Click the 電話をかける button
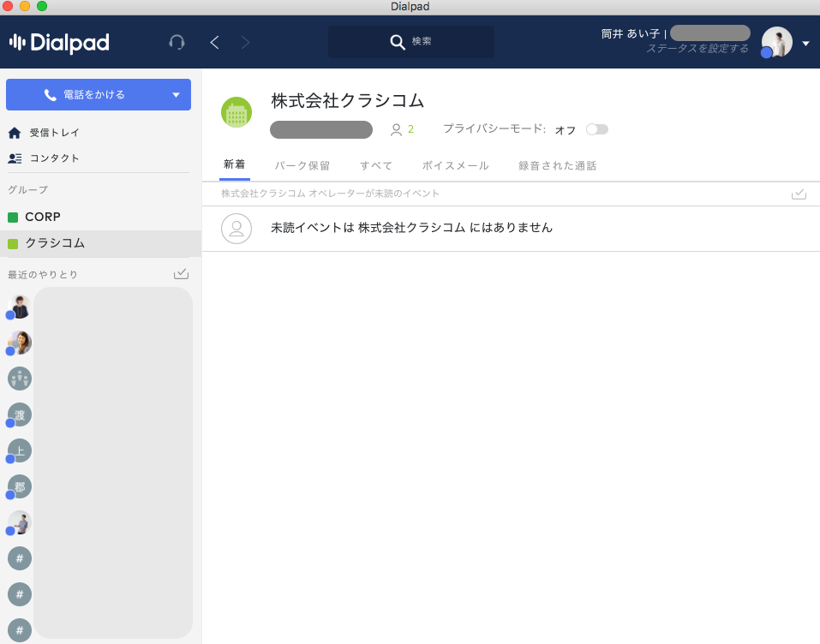This screenshot has height=644, width=820. (x=99, y=94)
